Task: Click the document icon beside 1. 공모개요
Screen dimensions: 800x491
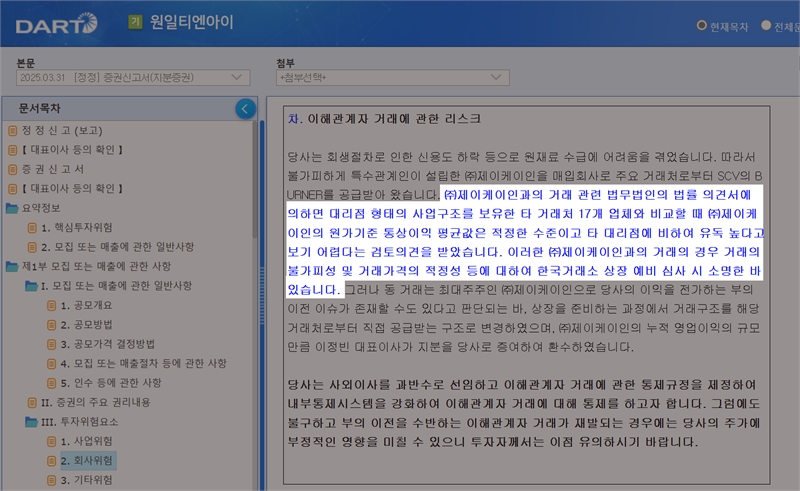Action: click(51, 305)
